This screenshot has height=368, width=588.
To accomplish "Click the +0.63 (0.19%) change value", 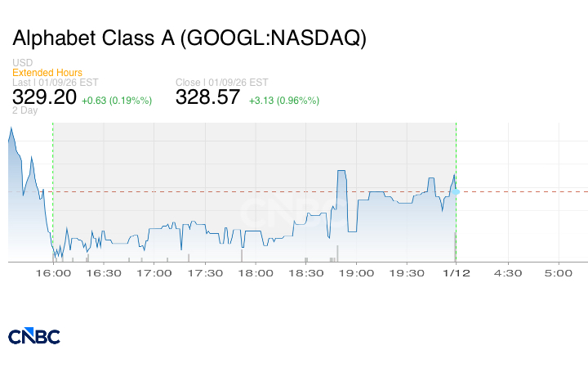I will (117, 101).
